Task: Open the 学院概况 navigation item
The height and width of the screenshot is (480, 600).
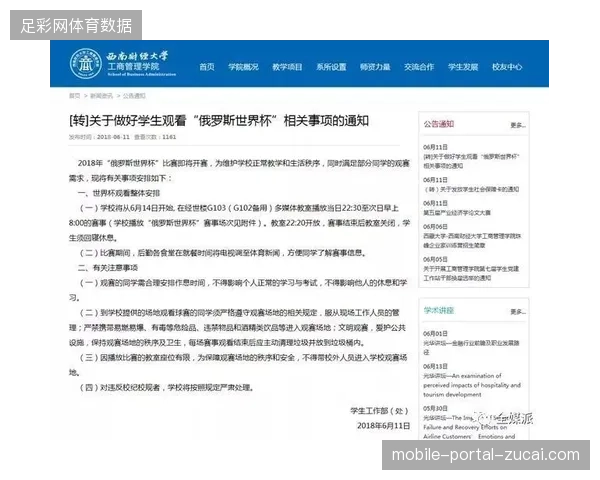Action: (x=243, y=67)
